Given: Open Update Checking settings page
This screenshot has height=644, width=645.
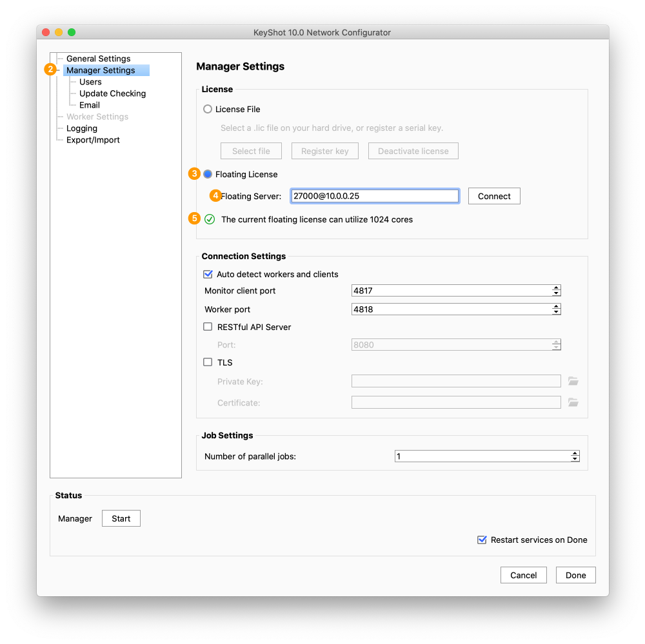Looking at the screenshot, I should pyautogui.click(x=112, y=93).
